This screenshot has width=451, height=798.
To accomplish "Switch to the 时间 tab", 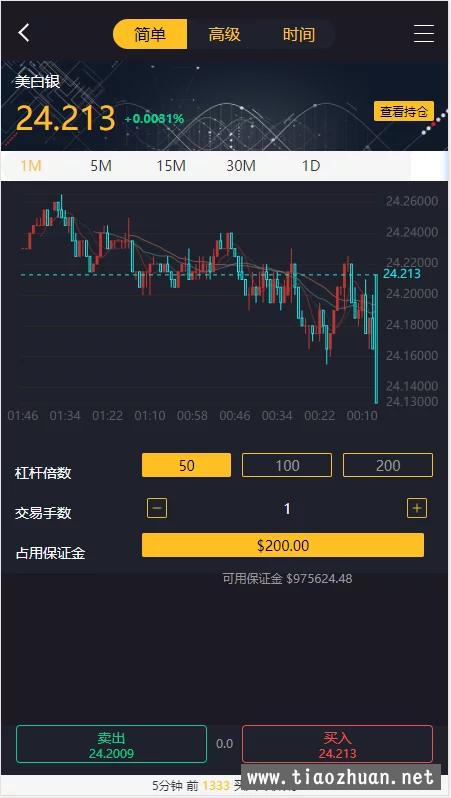I will [x=299, y=34].
